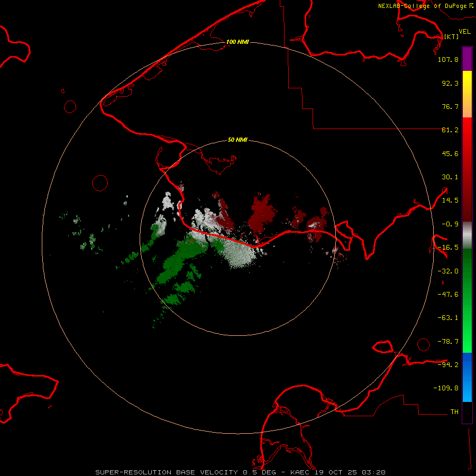Click the 61.2 velocity scale value
This screenshot has height=476, width=476.
click(x=450, y=130)
